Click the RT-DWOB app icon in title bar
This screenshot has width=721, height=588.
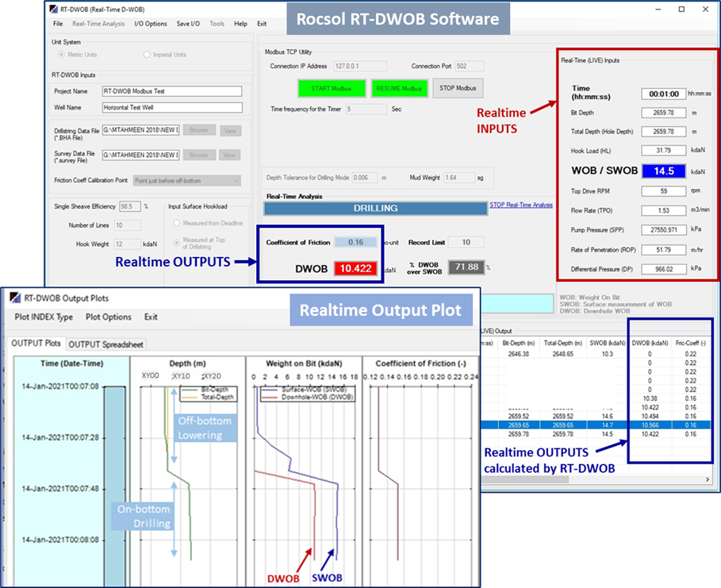(54, 10)
